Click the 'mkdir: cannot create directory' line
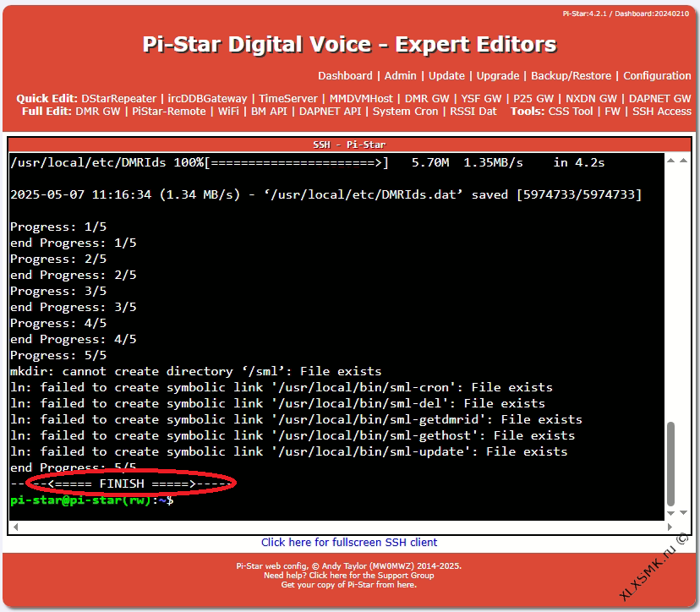Viewport: 700px width, 612px height. tap(195, 371)
